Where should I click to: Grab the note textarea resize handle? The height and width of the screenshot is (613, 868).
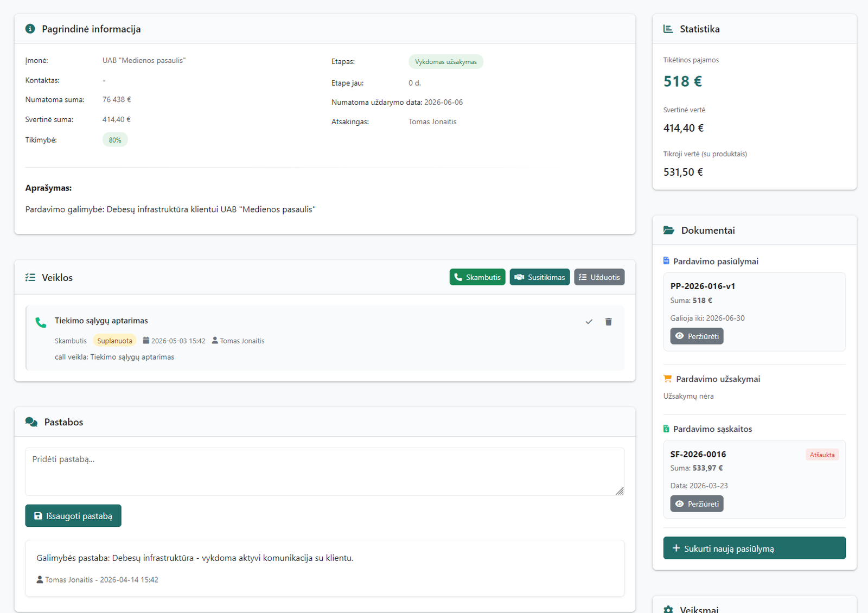(x=620, y=491)
